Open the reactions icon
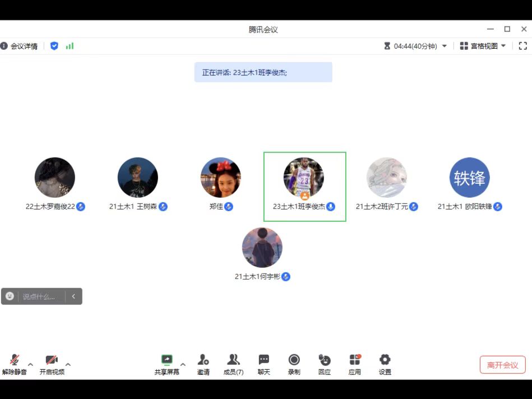 324,360
